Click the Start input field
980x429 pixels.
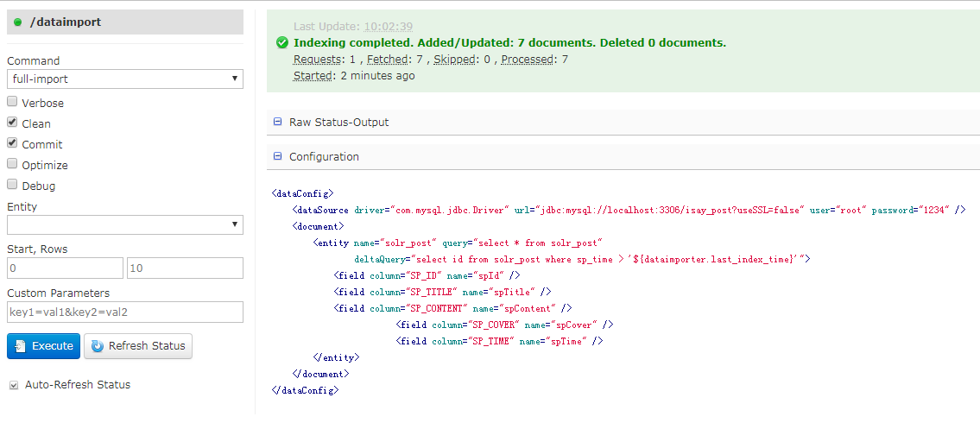[65, 268]
